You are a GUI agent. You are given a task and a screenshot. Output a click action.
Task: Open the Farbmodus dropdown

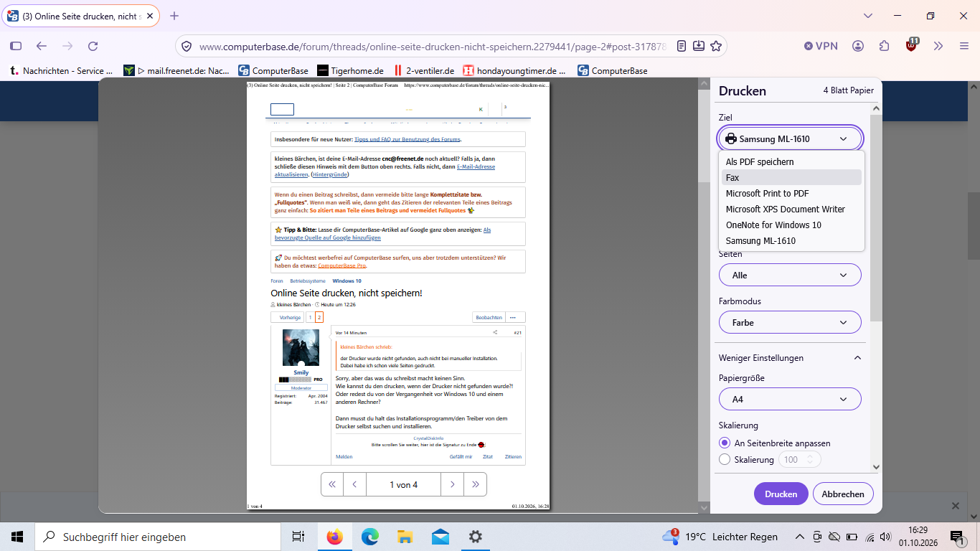pos(790,322)
